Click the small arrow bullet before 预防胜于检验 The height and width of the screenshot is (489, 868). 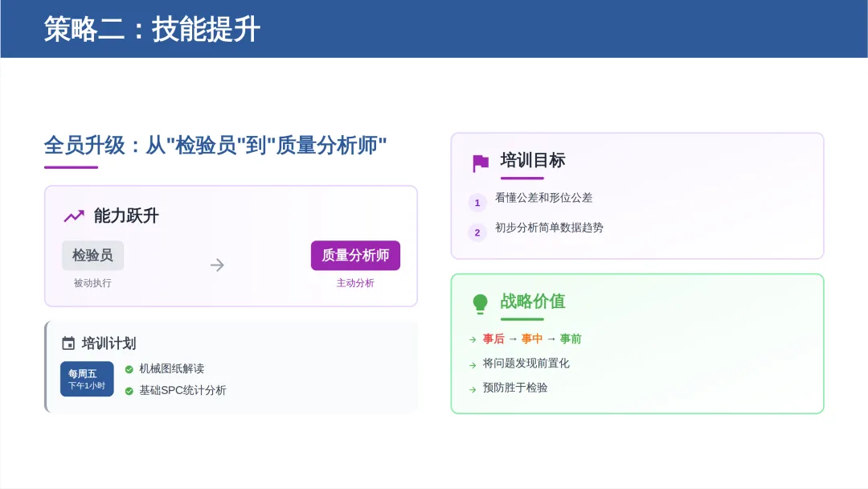tap(473, 389)
